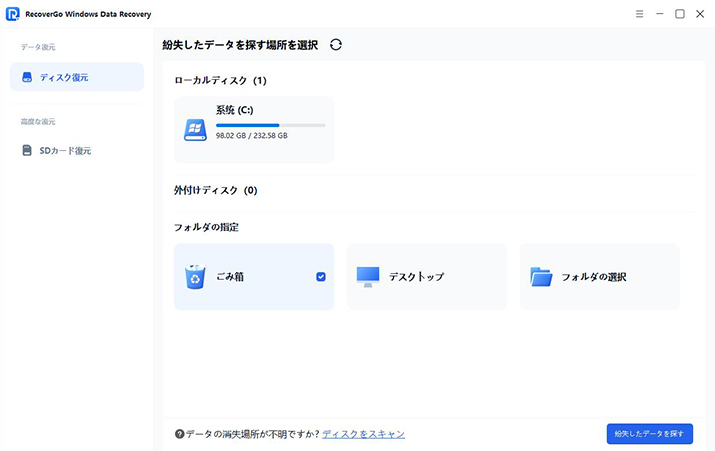Click the question mark help icon
The width and height of the screenshot is (715, 451).
tap(180, 434)
